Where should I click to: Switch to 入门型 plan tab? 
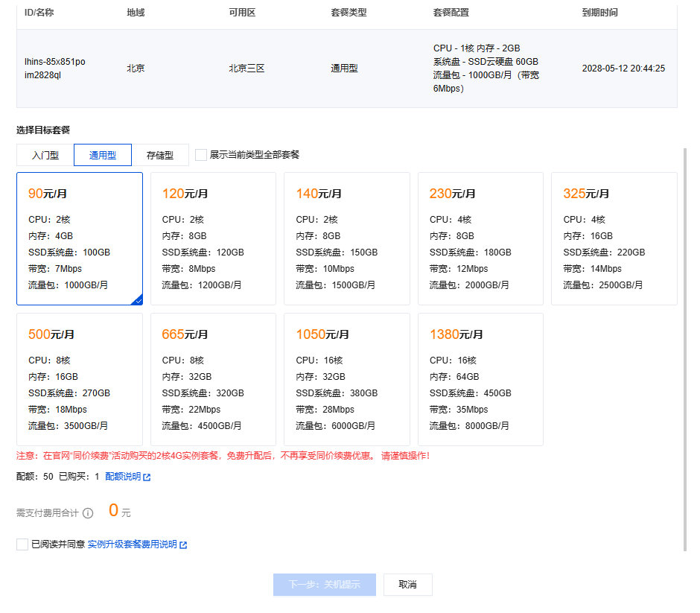click(45, 155)
